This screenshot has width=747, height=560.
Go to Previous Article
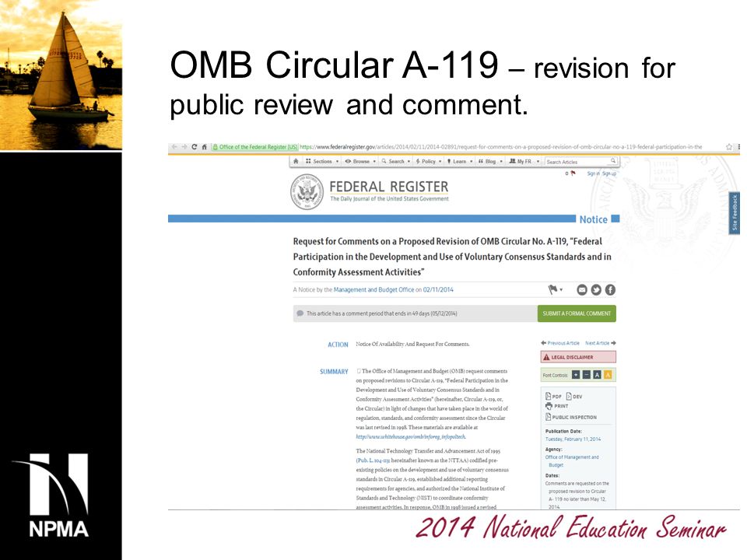560,343
